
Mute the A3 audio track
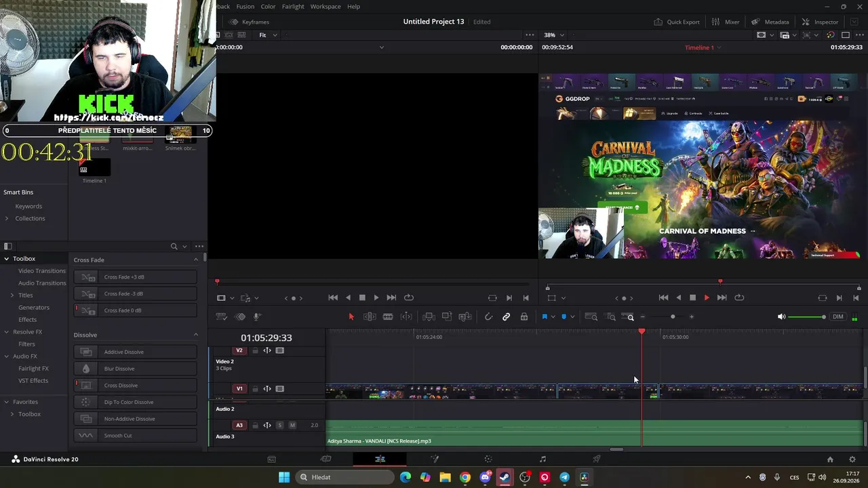[x=292, y=425]
